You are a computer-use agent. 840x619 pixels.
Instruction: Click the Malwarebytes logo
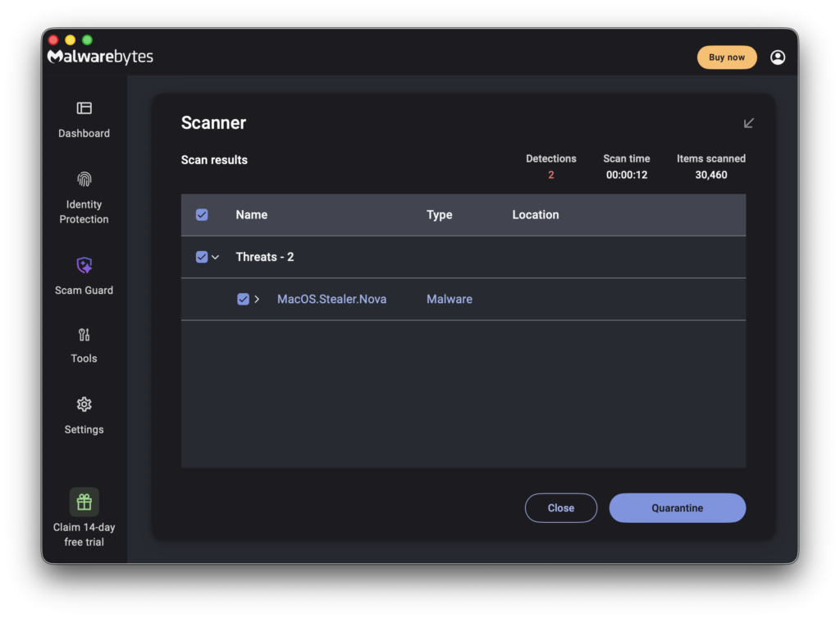click(x=100, y=57)
